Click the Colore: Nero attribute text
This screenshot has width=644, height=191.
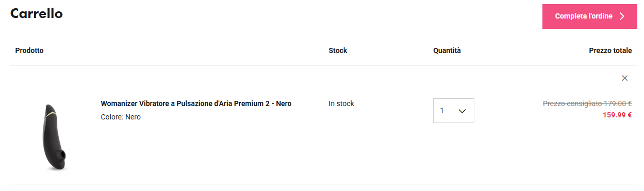[x=121, y=117]
